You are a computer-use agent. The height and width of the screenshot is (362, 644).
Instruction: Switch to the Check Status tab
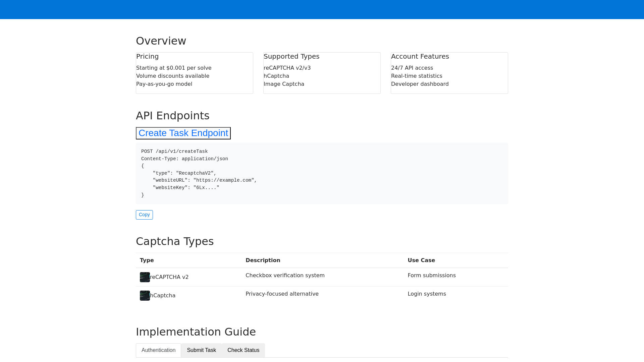click(243, 350)
